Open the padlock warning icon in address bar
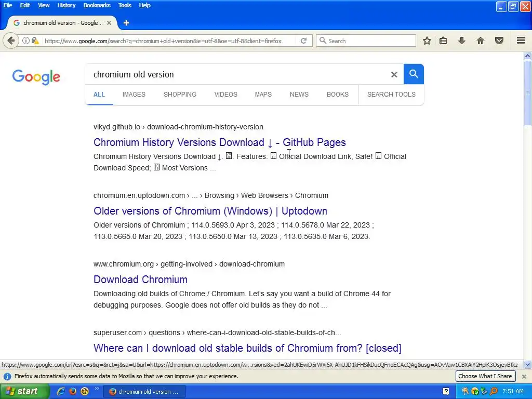532x399 pixels. tap(35, 41)
